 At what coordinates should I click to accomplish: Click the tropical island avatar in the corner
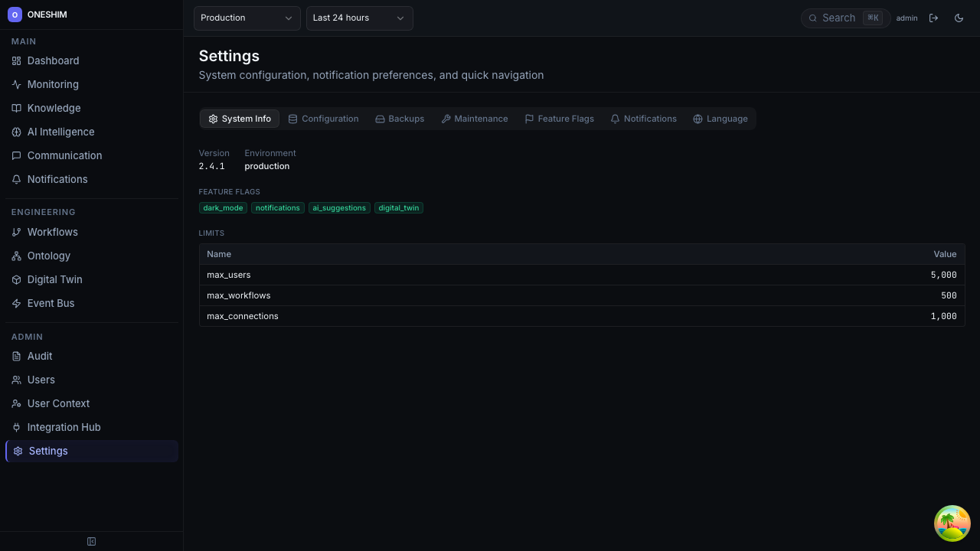pyautogui.click(x=952, y=523)
